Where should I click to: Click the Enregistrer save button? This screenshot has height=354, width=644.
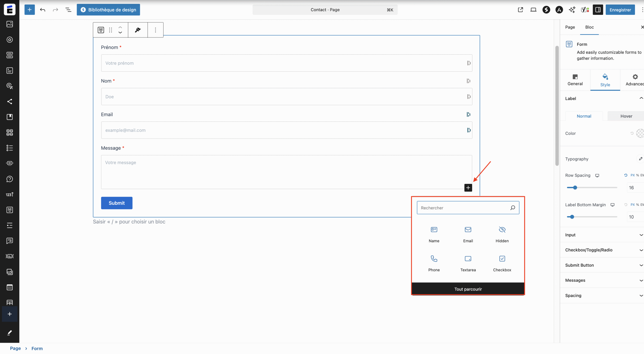620,10
